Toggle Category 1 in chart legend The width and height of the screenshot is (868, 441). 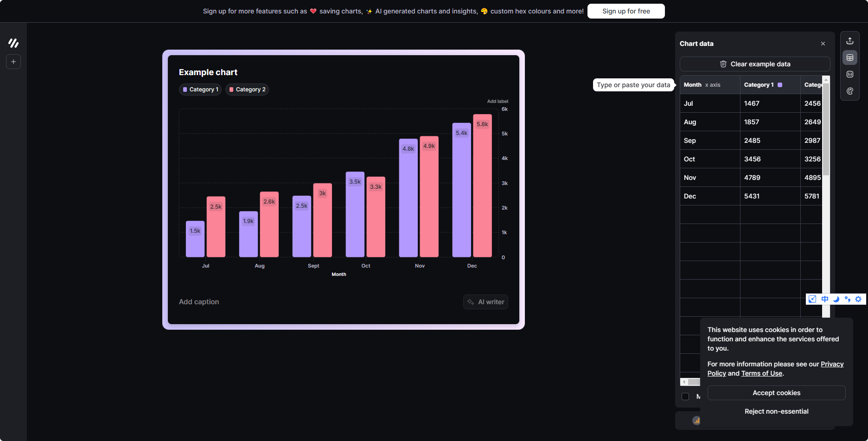[x=200, y=89]
